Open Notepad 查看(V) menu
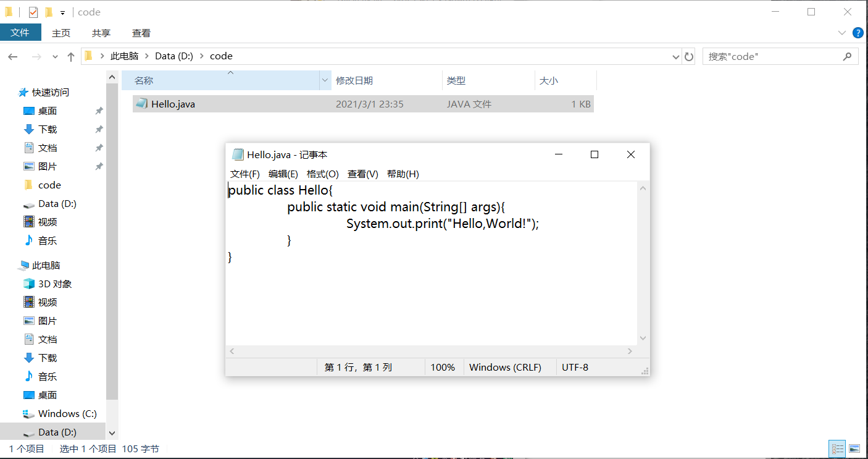 pyautogui.click(x=363, y=174)
